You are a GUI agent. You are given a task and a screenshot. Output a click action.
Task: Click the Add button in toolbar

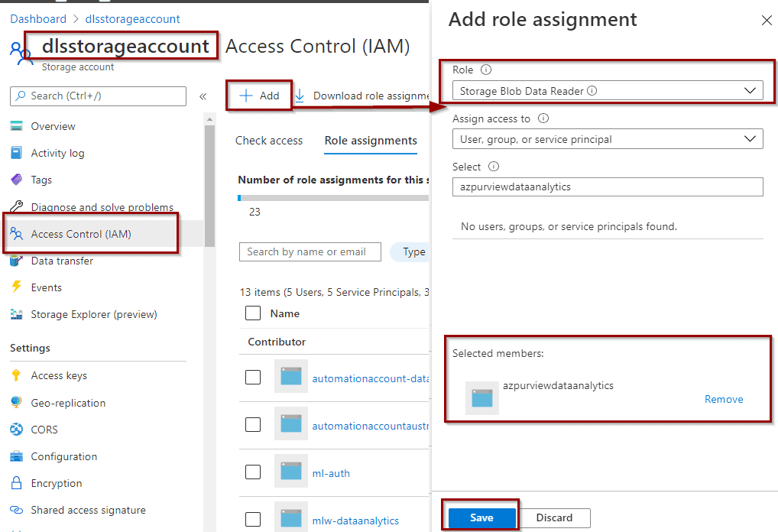pyautogui.click(x=260, y=96)
